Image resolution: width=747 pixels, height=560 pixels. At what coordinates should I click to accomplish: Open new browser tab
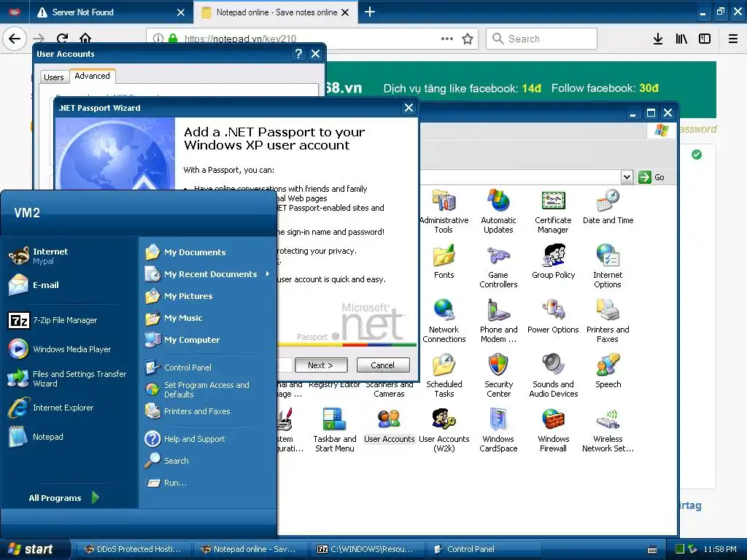[370, 12]
